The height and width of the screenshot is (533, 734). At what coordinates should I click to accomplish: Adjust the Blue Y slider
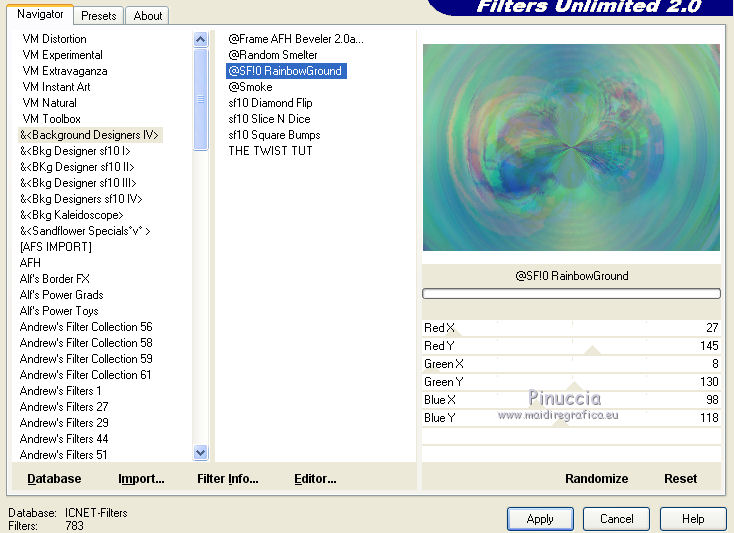[571, 418]
